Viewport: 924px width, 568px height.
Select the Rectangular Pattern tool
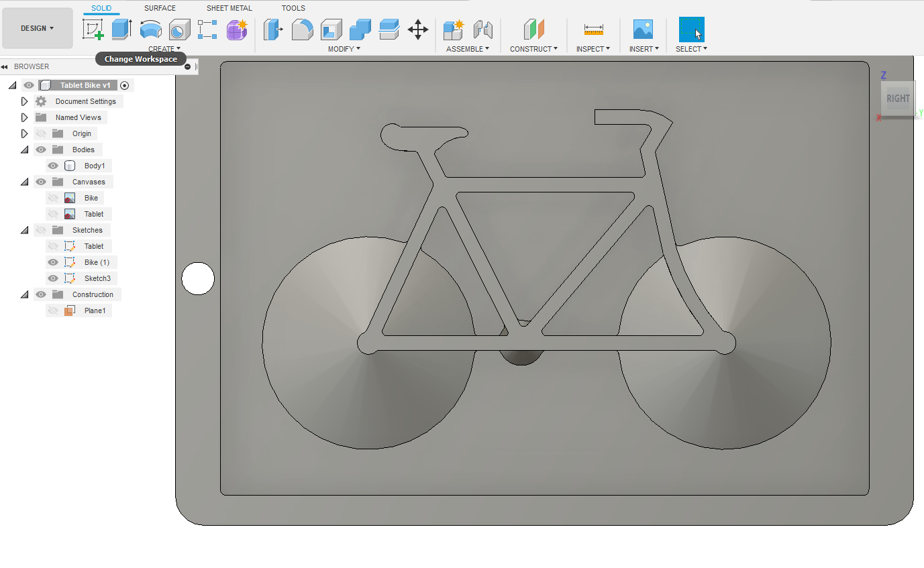tap(207, 30)
